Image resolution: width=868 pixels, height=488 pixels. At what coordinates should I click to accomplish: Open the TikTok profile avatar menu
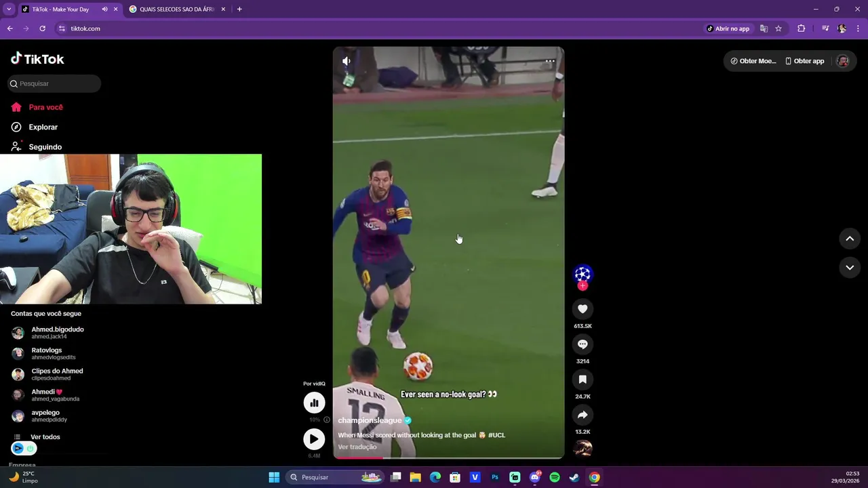coord(843,61)
